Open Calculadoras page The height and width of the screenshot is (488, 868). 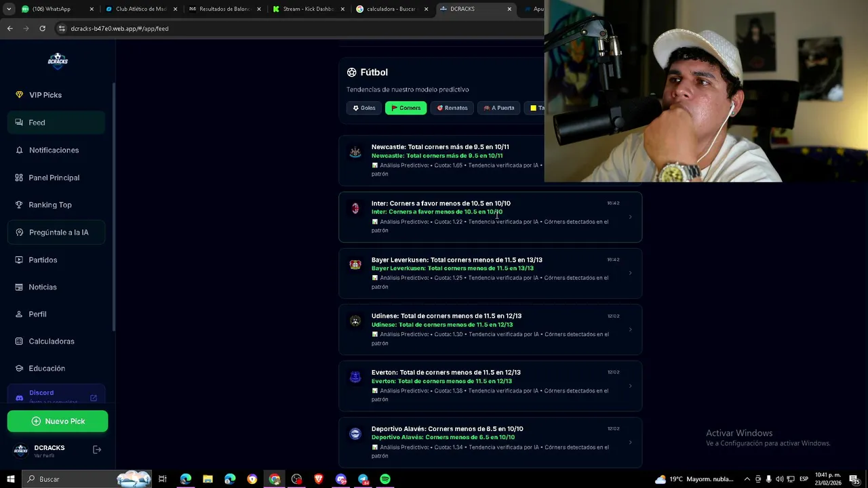[x=57, y=341]
